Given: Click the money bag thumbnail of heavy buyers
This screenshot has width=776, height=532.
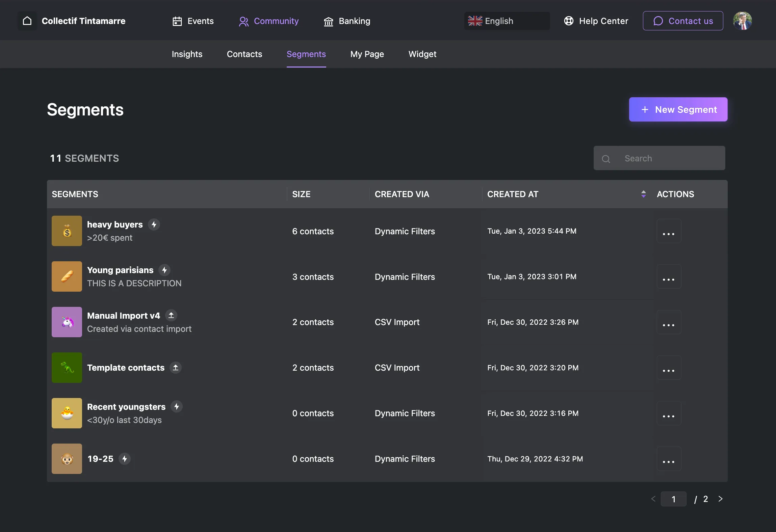Looking at the screenshot, I should [x=67, y=231].
